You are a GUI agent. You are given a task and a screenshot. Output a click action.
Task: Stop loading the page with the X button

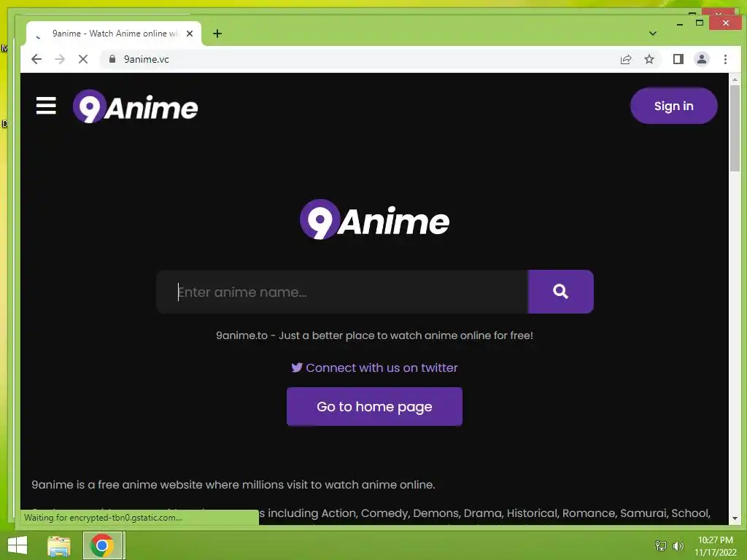pyautogui.click(x=83, y=59)
